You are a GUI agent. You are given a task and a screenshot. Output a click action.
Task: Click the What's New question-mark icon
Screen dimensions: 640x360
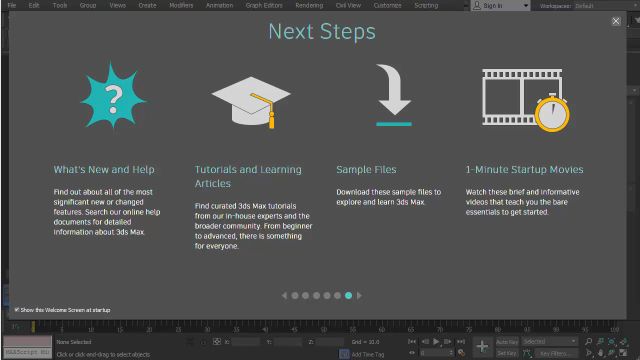click(x=113, y=95)
